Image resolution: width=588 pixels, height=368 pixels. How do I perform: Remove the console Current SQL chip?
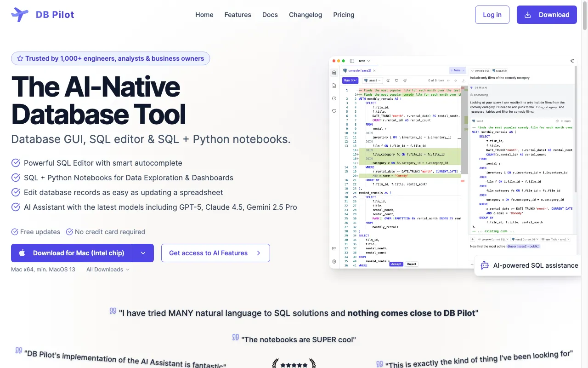coord(507,239)
